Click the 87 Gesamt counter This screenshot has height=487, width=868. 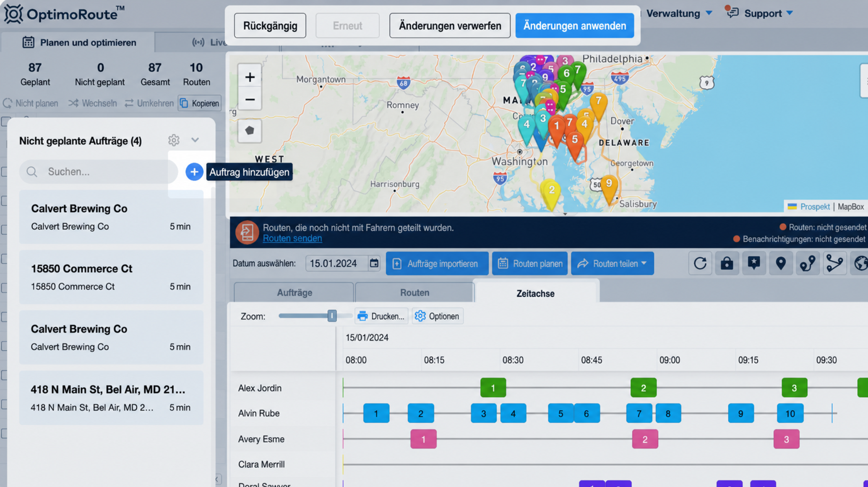coord(155,74)
